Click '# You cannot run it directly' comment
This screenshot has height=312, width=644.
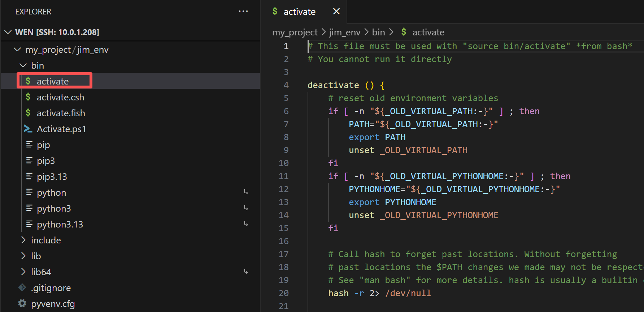point(380,59)
